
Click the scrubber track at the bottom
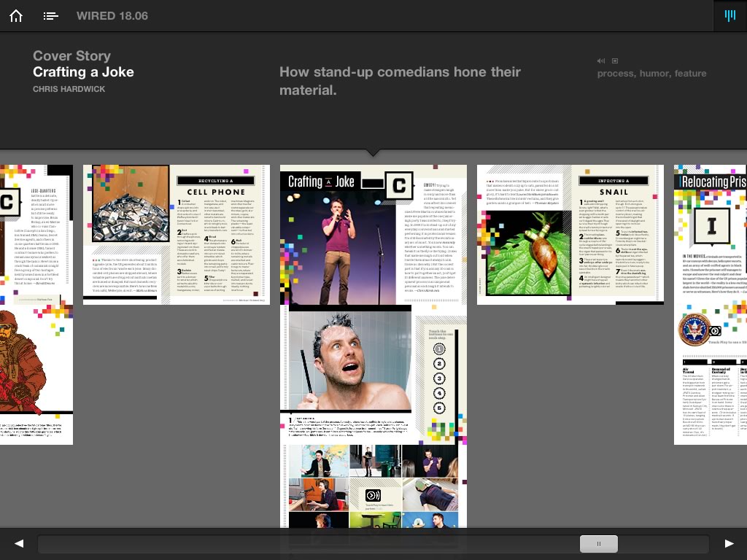(x=373, y=544)
